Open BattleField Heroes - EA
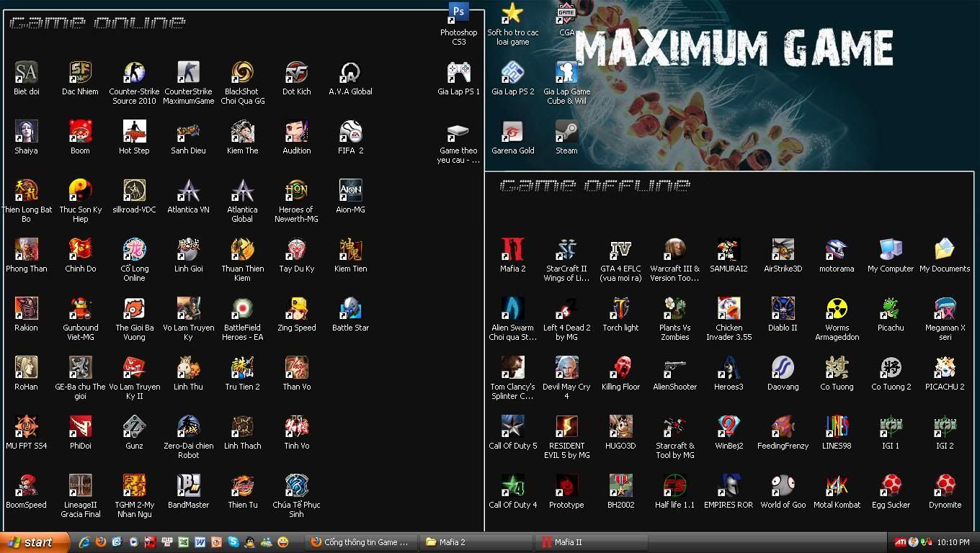Viewport: 980px width, 553px height. coord(242,308)
